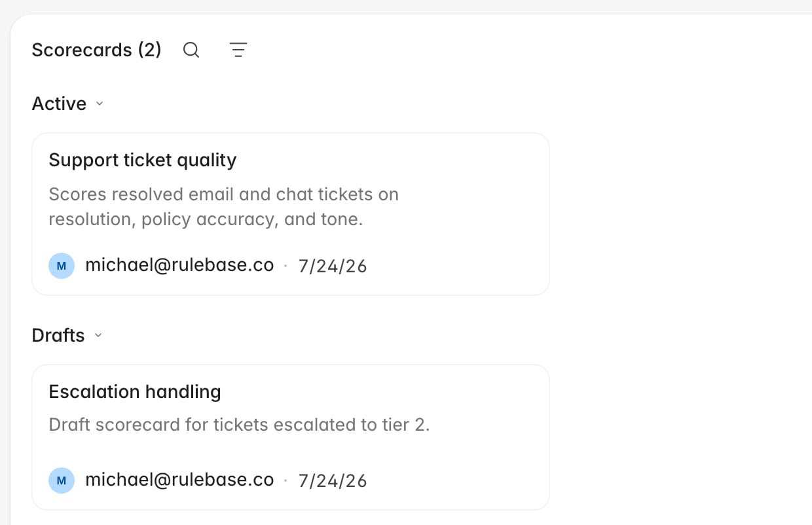Select the Escalation handling draft card
This screenshot has height=525, width=812.
coord(291,437)
